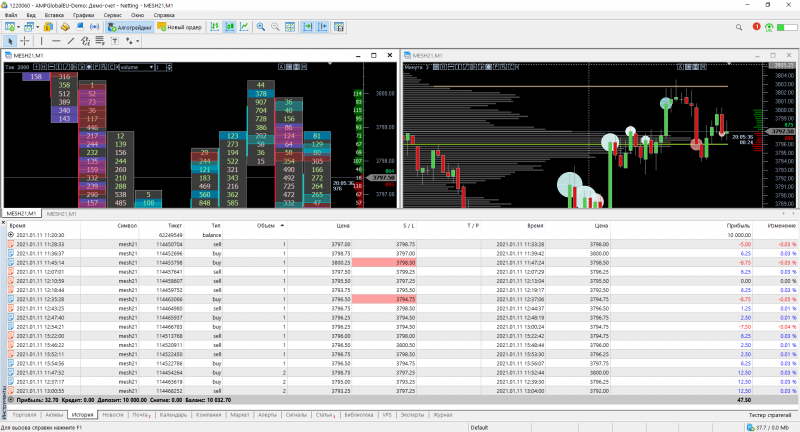
Task: Select the trade row with ticket 114453798
Action: (x=402, y=262)
